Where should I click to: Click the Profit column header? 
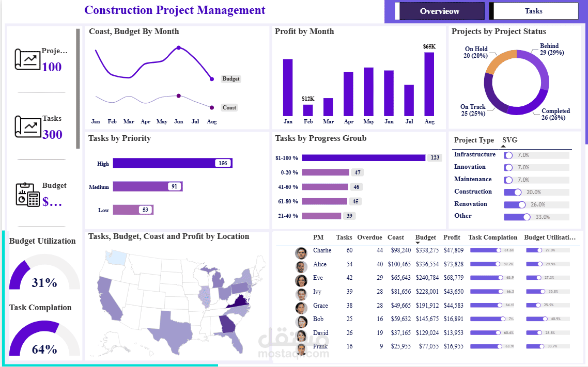tap(452, 237)
